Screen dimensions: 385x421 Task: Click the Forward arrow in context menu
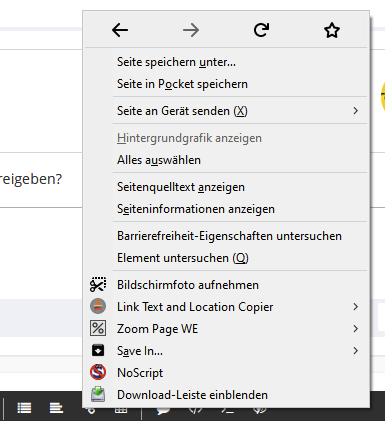point(191,30)
